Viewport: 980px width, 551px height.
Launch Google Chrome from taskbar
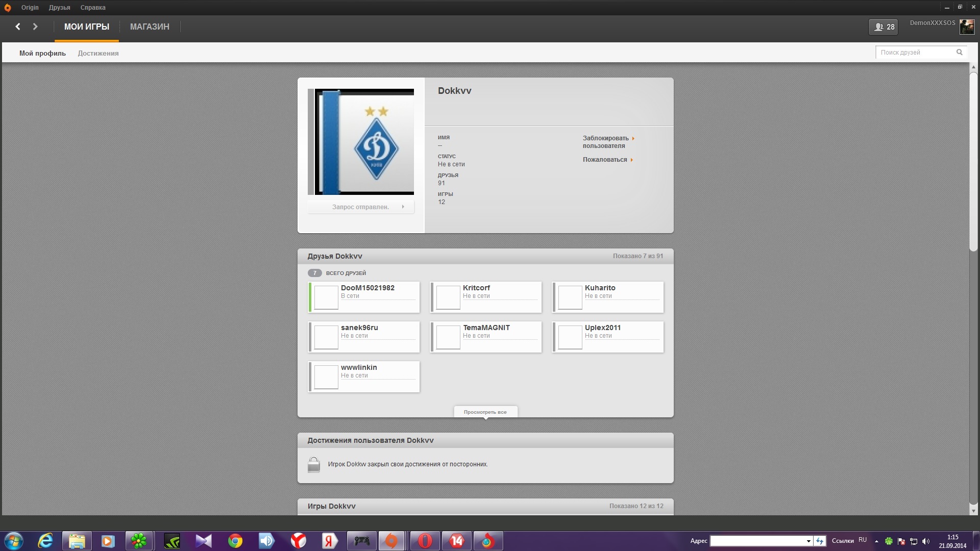(x=235, y=541)
